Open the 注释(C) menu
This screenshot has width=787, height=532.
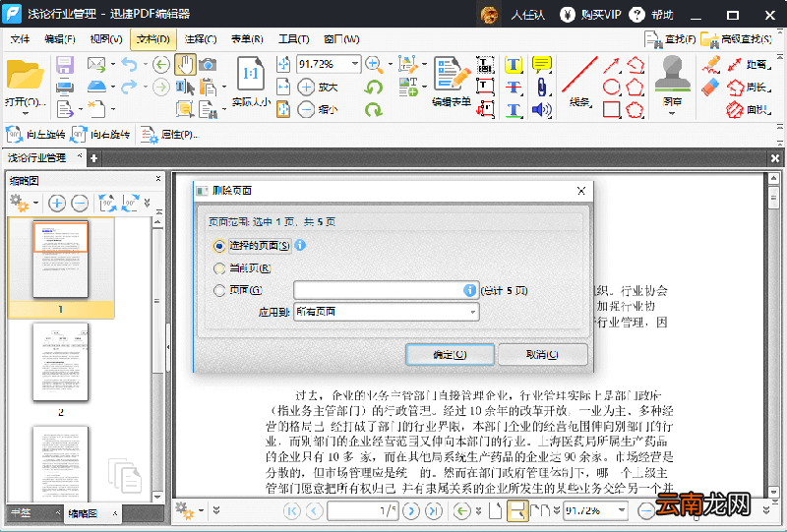tap(201, 39)
